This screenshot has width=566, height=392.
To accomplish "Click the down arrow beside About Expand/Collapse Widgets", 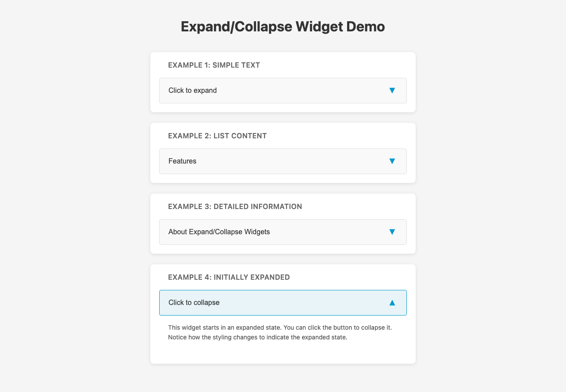I will point(392,232).
